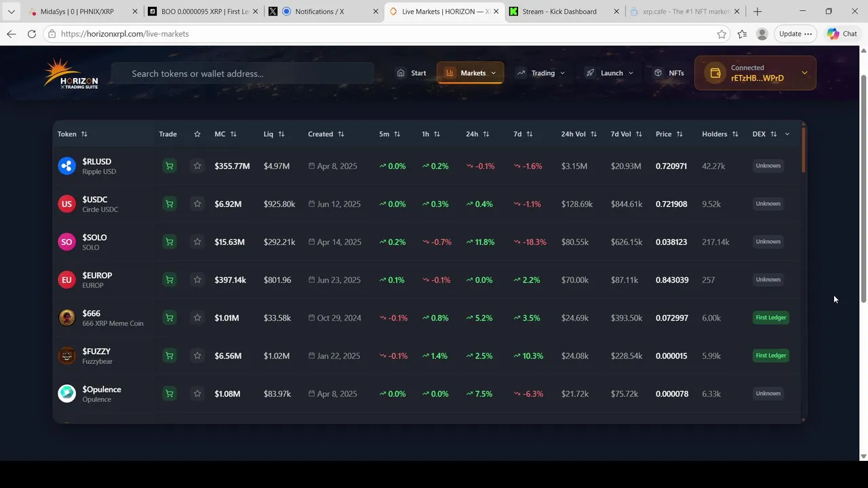Open the tab search dropdown arrow
The height and width of the screenshot is (488, 868).
click(x=11, y=12)
